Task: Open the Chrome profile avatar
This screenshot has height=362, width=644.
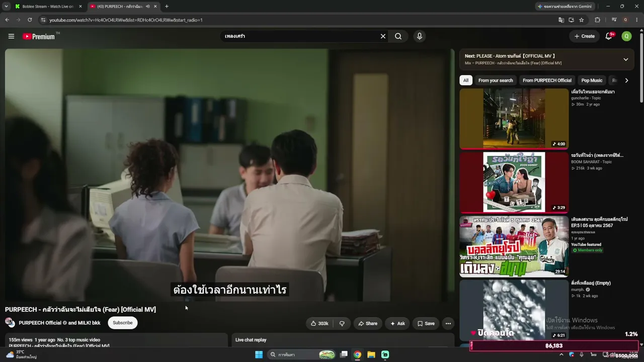Action: pos(625,20)
